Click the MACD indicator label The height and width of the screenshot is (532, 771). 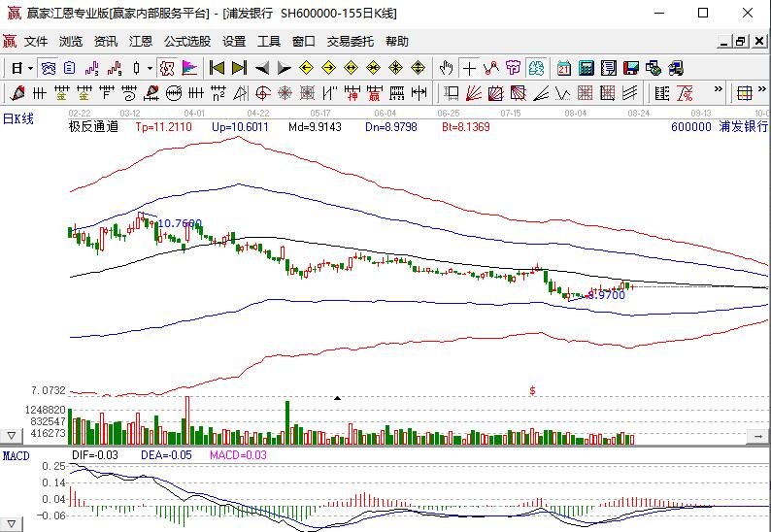coord(17,455)
